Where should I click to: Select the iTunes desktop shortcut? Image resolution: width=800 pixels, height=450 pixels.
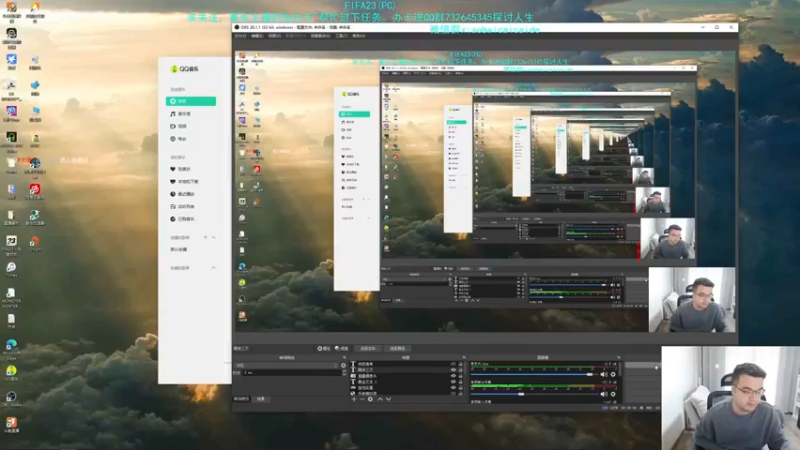pos(11,269)
